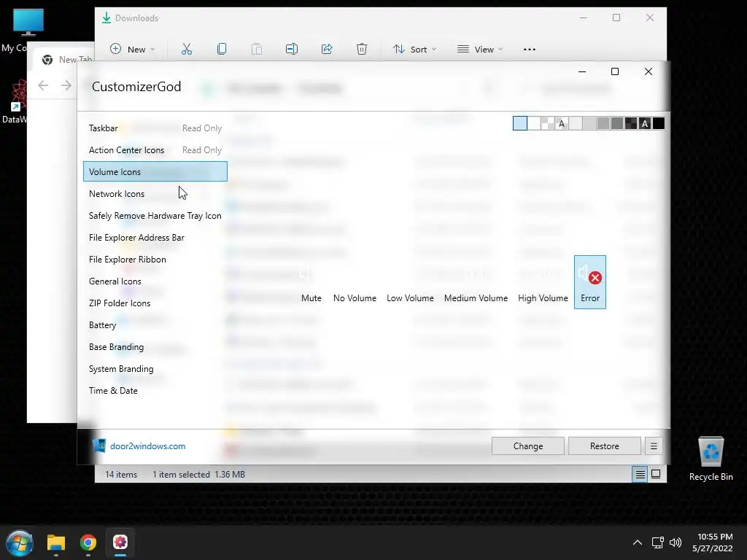Click Copy icon in the Downloads toolbar
747x560 pixels.
click(222, 49)
